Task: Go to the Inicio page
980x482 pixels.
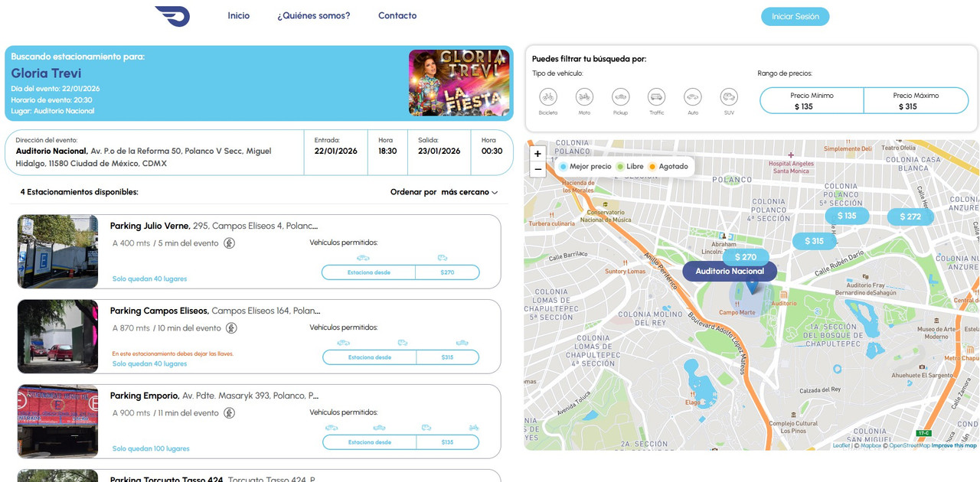Action: (x=239, y=16)
